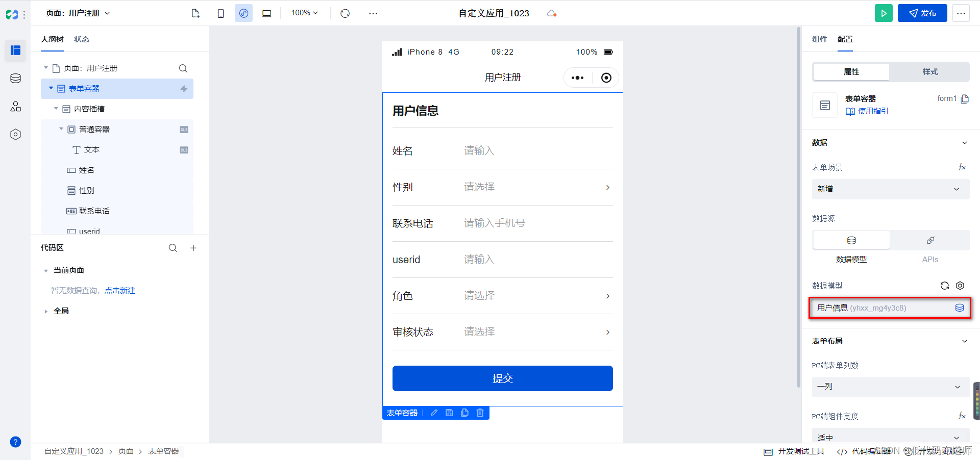Click the simulator capsule close circle
The width and height of the screenshot is (980, 460).
coord(606,78)
